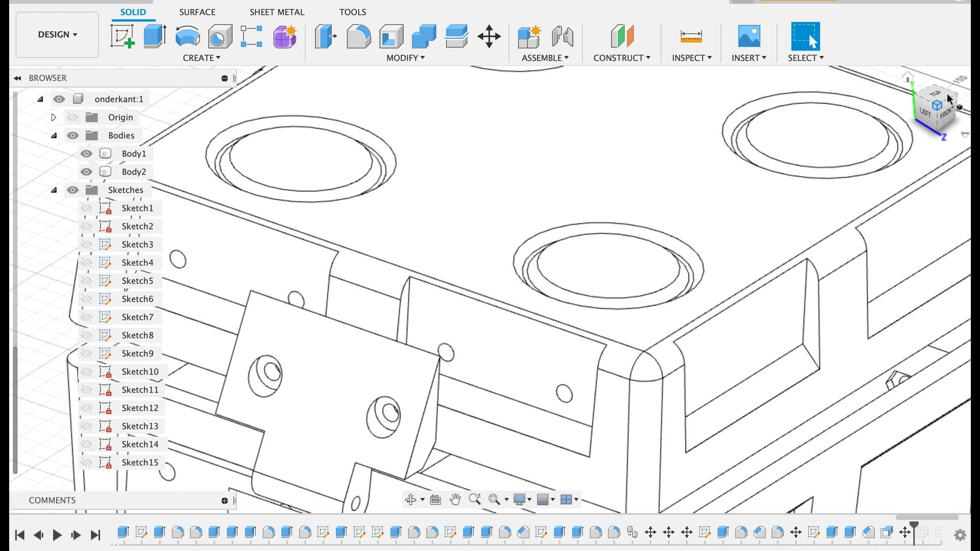
Task: Switch to Sheet Metal tab
Action: pos(276,11)
